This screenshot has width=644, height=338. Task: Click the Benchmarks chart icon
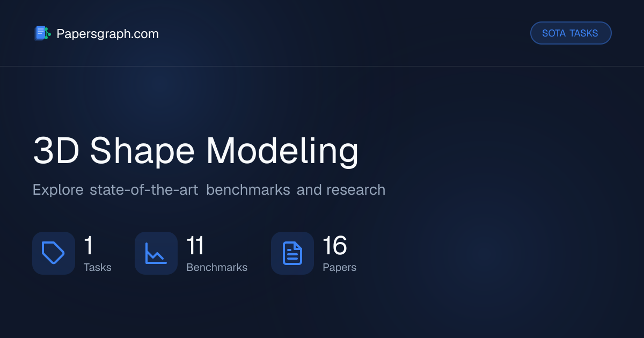156,253
